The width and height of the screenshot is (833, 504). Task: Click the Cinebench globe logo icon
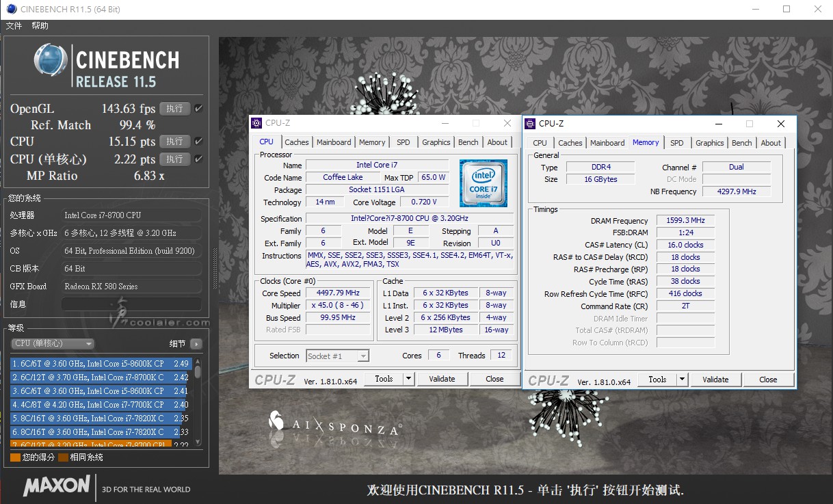[51, 60]
